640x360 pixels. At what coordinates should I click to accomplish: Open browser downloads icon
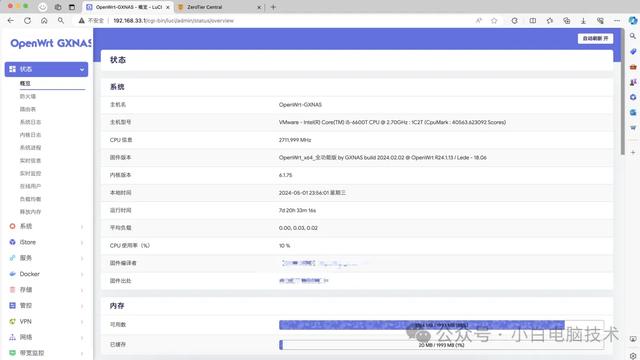coord(583,20)
